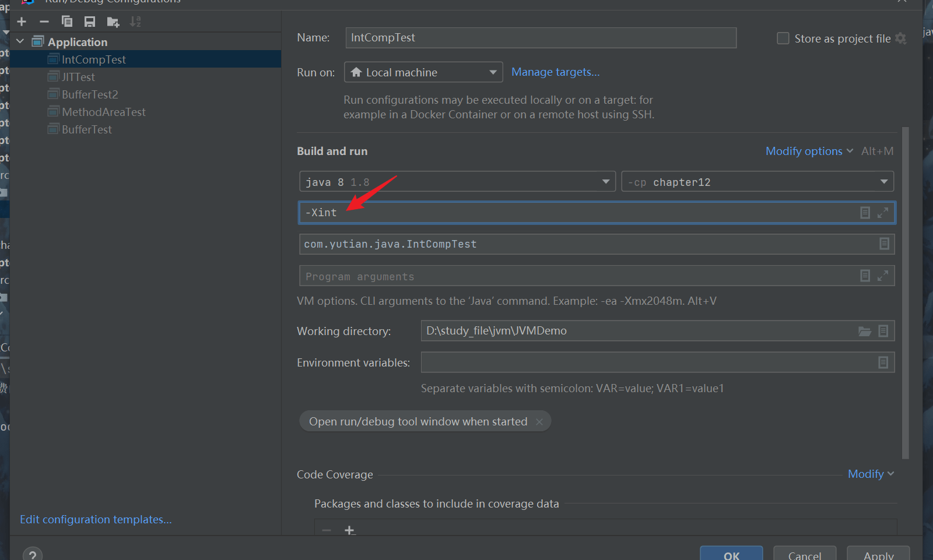Click the Remove Configuration minus icon
The image size is (933, 560).
click(44, 22)
